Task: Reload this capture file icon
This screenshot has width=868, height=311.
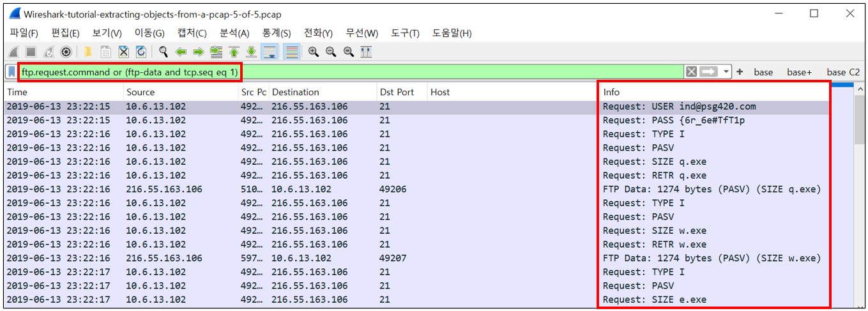Action: (x=141, y=52)
